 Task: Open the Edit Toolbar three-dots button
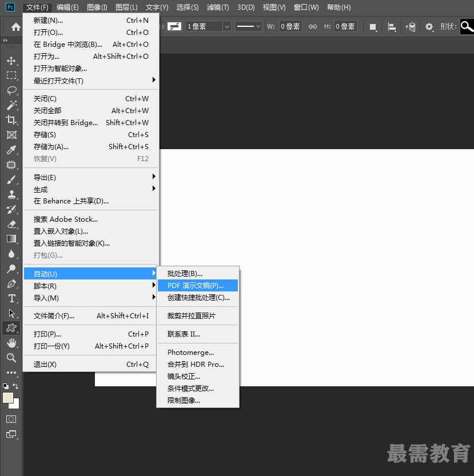click(11, 373)
